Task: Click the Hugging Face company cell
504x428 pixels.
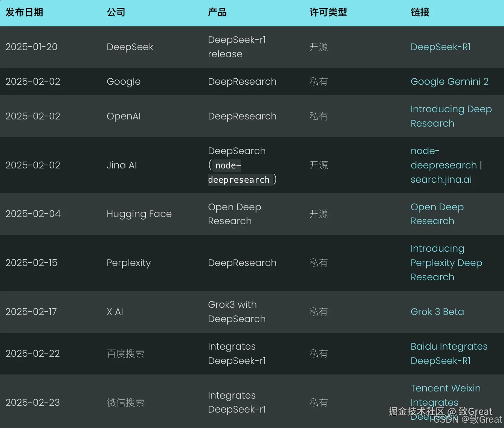Action: pos(139,214)
